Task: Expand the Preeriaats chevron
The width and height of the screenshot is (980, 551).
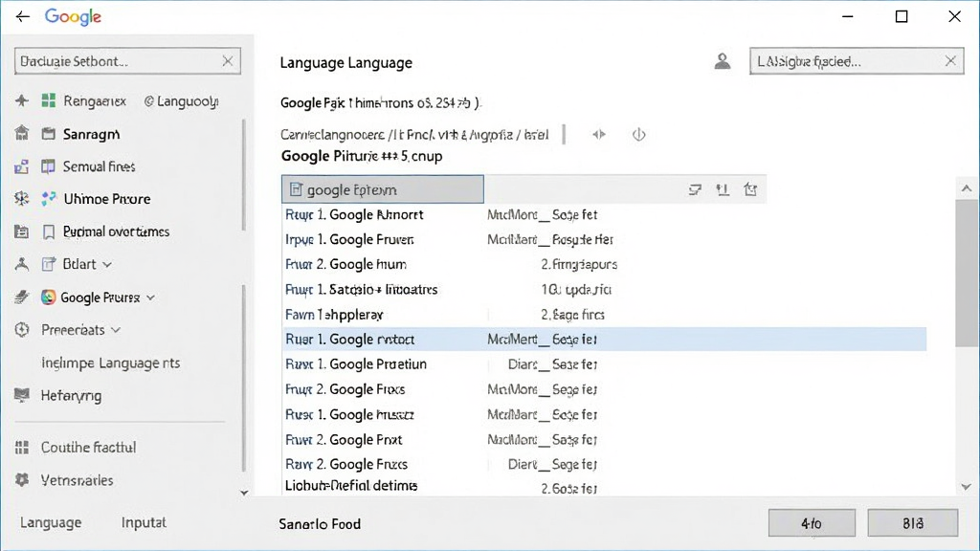Action: [116, 330]
